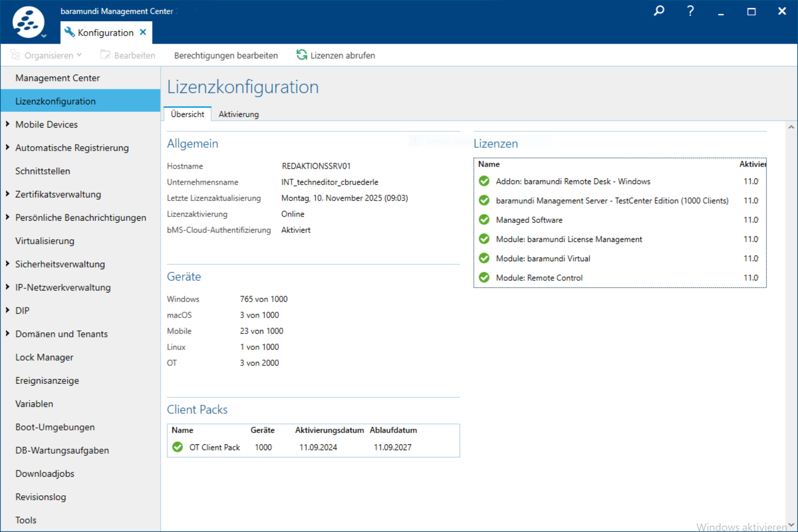Click the scroll up arrow of the content scrollbar
798x532 pixels.
[x=791, y=127]
